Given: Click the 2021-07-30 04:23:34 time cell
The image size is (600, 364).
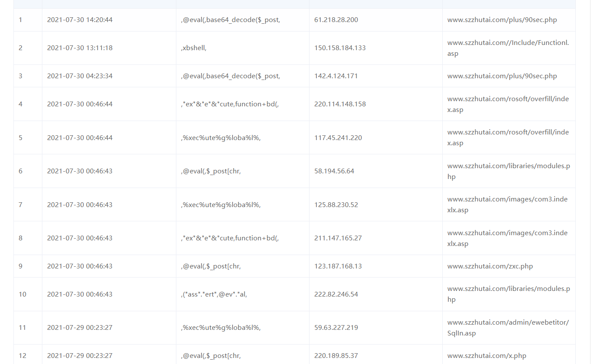Looking at the screenshot, I should [80, 76].
